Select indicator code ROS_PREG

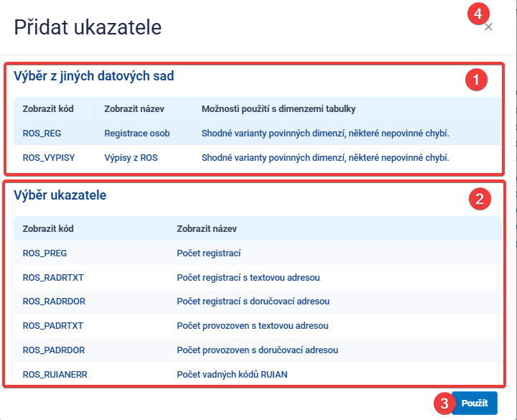(x=45, y=253)
